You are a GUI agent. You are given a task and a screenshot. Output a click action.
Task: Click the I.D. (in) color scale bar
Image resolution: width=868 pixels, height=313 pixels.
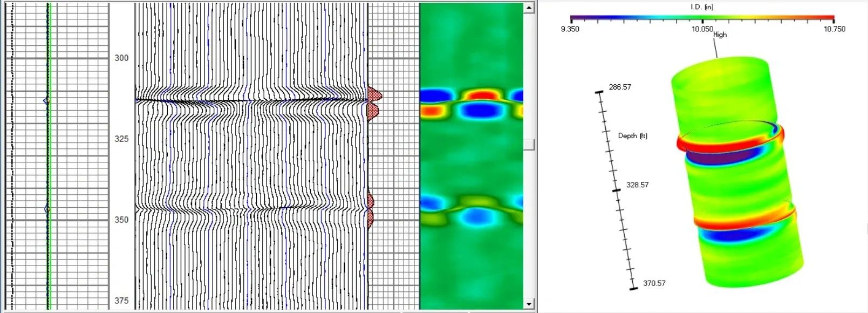[702, 18]
